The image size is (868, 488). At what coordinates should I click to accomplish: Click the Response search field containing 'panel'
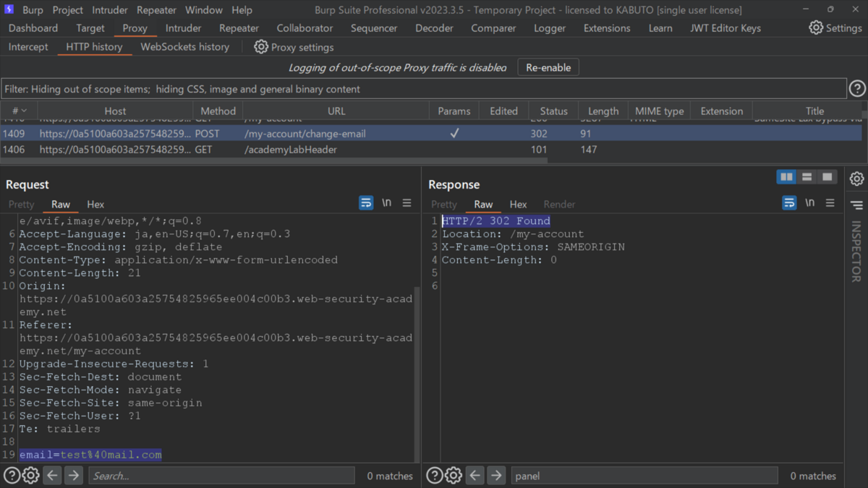pos(644,476)
